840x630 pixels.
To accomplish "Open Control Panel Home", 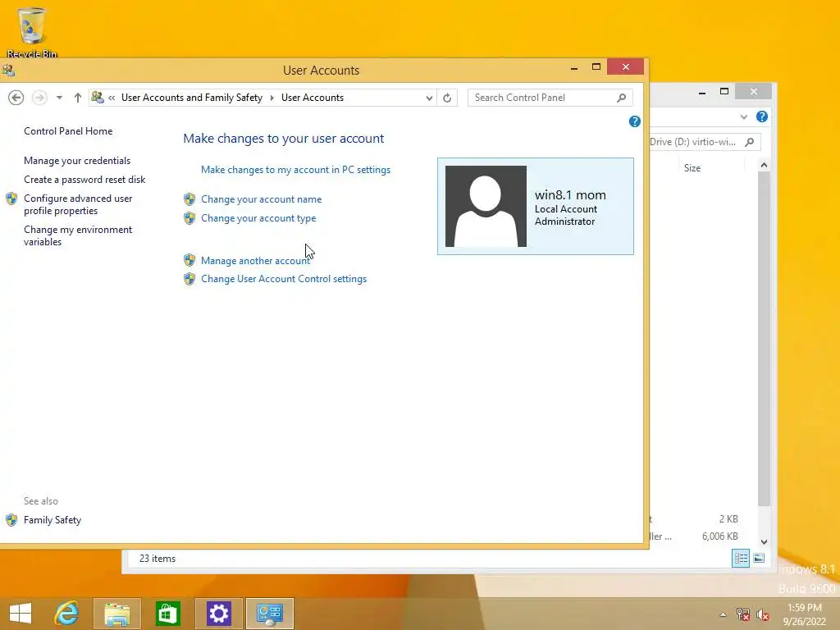I will click(x=68, y=131).
